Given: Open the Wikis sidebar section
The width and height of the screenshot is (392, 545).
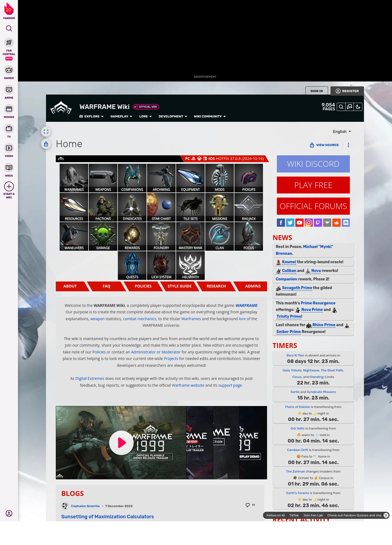Looking at the screenshot, I should tap(9, 170).
